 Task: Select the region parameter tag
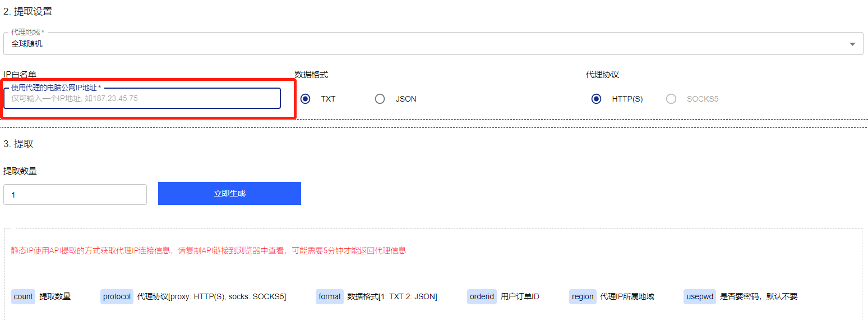click(583, 296)
